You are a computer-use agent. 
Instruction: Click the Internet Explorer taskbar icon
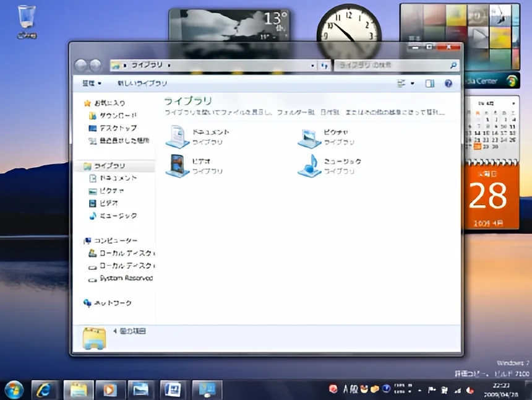pyautogui.click(x=45, y=389)
